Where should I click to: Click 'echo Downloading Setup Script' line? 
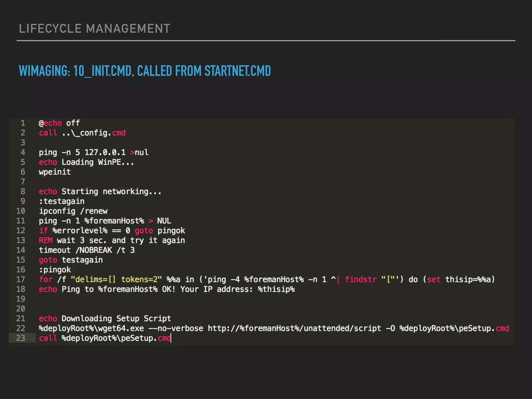(105, 318)
